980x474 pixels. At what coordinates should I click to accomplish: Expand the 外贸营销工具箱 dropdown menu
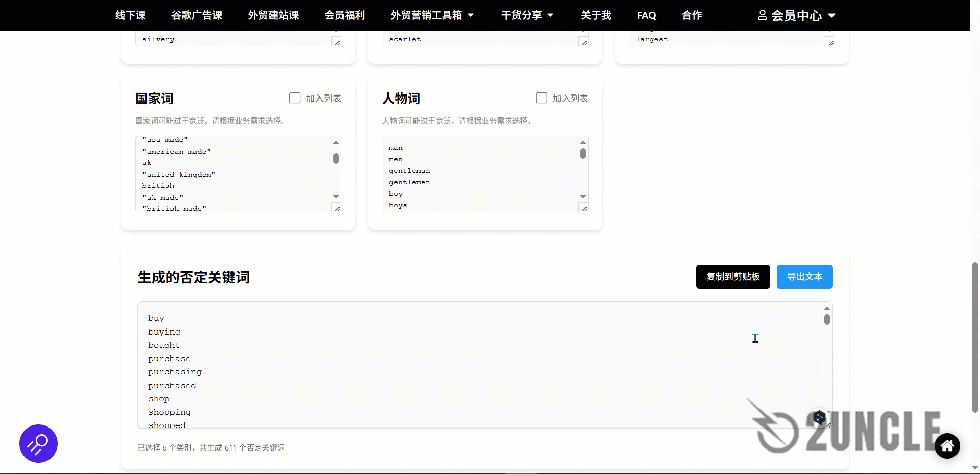433,15
